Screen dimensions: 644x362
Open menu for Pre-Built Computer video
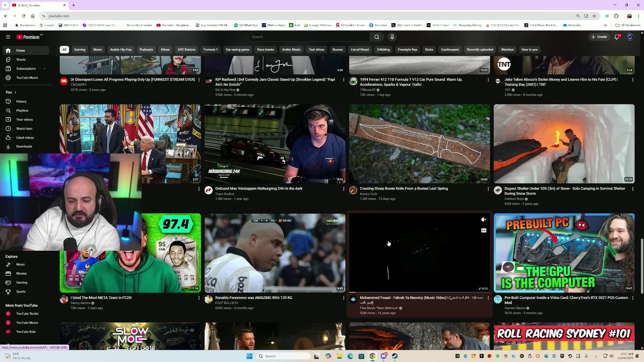pyautogui.click(x=633, y=298)
